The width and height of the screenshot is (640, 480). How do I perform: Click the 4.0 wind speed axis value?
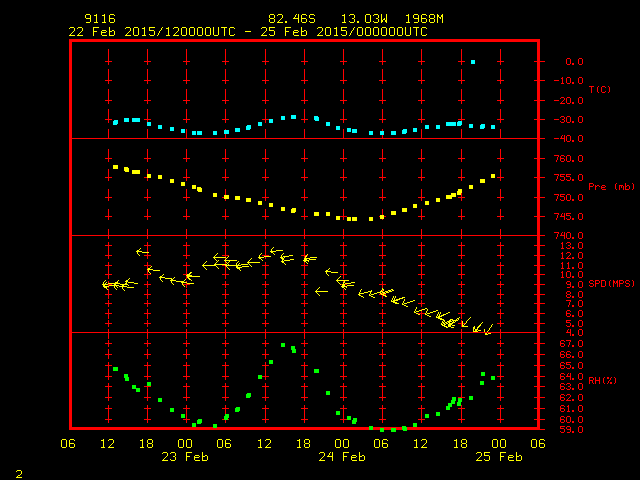click(574, 333)
